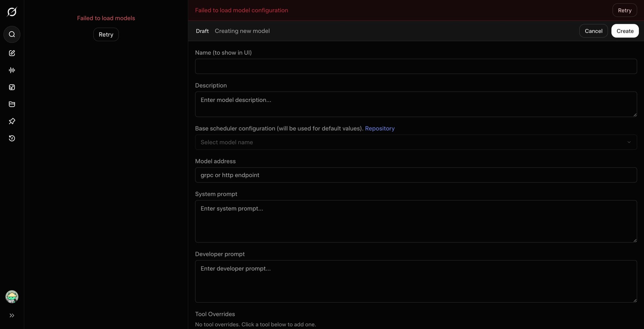Viewport: 644px width, 329px height.
Task: Open search from the sidebar
Action: (12, 34)
